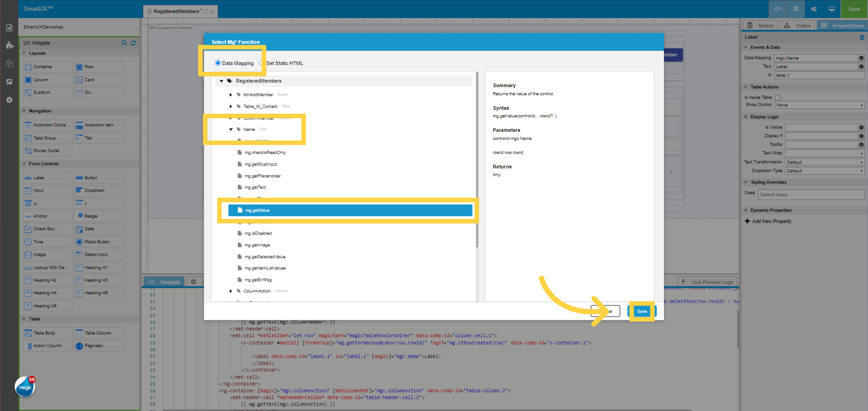
Task: Open the puzzle-piece plugins icon in sidebar
Action: coord(9,45)
